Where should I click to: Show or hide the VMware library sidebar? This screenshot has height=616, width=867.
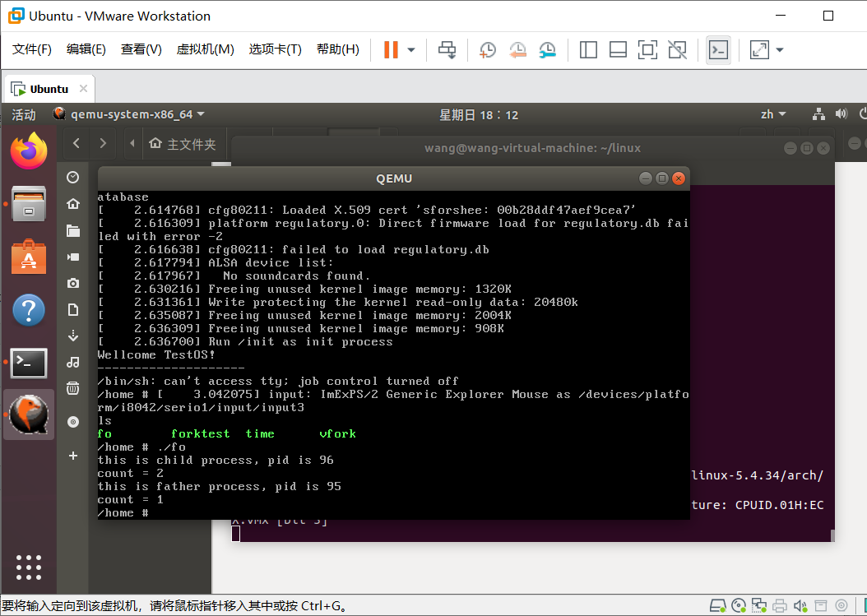click(588, 50)
